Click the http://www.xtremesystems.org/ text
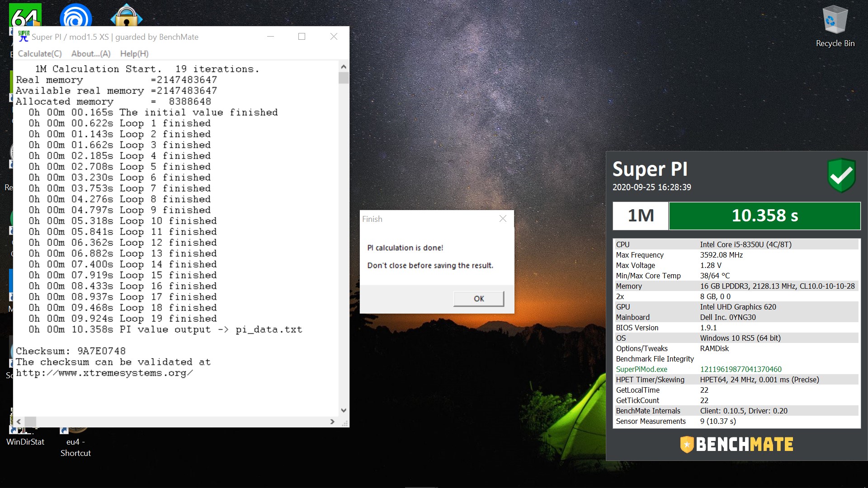 [x=104, y=373]
